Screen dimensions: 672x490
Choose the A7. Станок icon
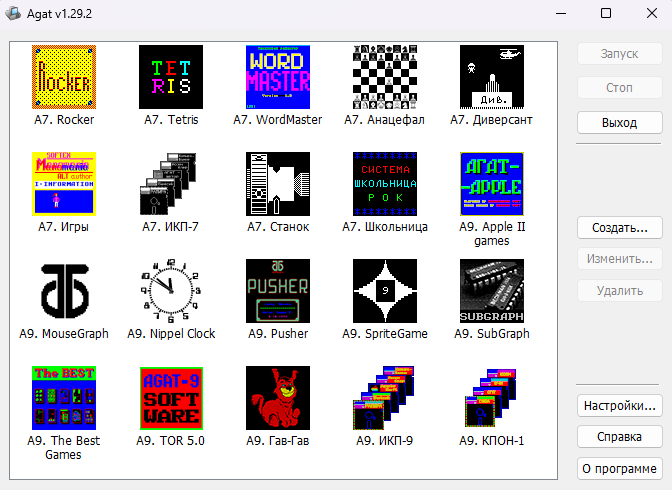click(x=278, y=184)
